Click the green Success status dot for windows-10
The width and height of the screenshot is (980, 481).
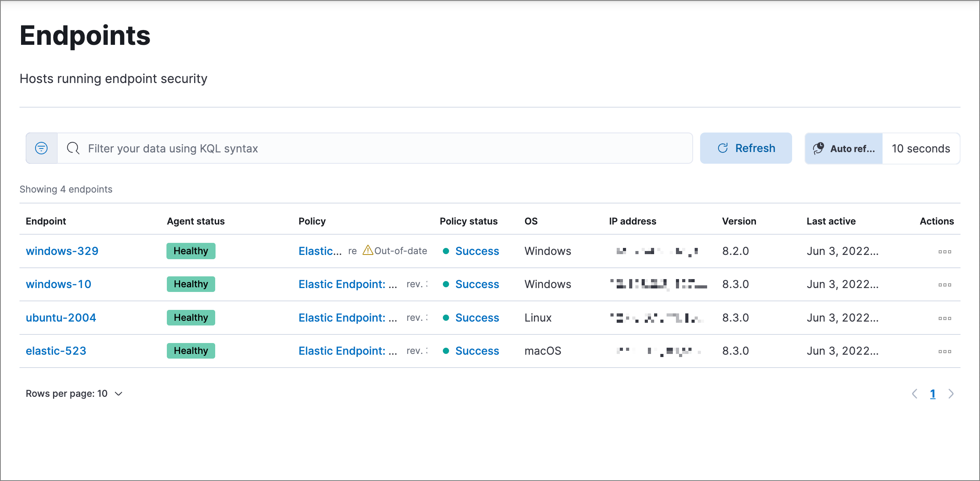(x=446, y=284)
